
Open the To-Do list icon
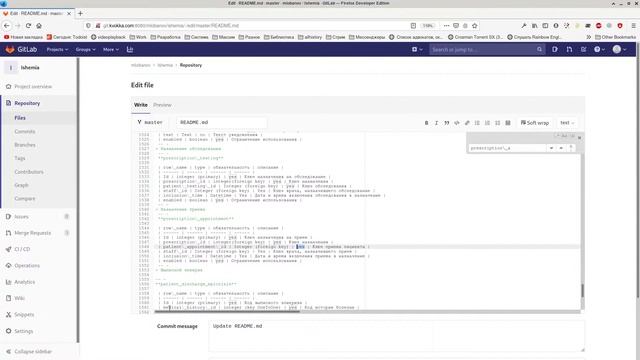tap(584, 49)
